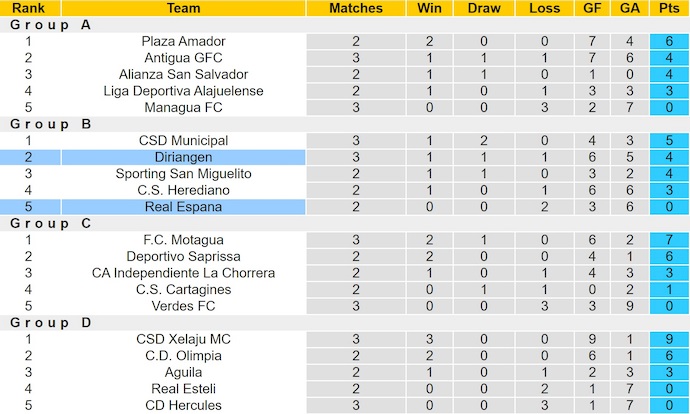The width and height of the screenshot is (690, 414).
Task: Click CD Hercules in Group D
Action: pos(183,405)
